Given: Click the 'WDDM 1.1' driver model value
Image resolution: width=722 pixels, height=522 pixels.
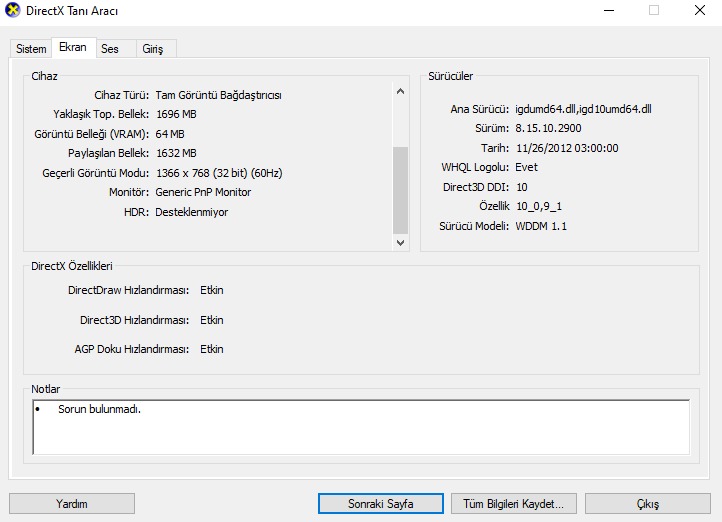Looking at the screenshot, I should (x=541, y=226).
